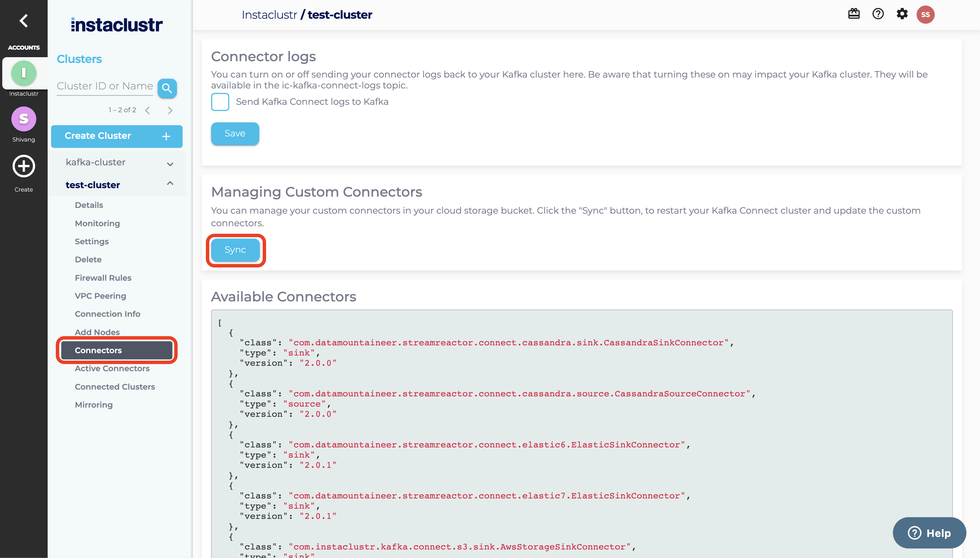Click the Create Cluster button
This screenshot has height=558, width=980.
(x=116, y=136)
